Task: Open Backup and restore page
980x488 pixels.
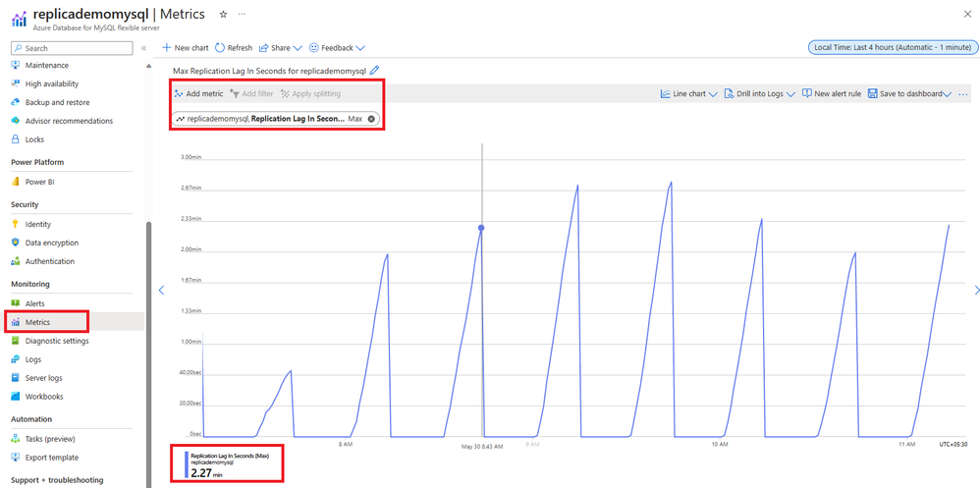Action: [x=58, y=102]
